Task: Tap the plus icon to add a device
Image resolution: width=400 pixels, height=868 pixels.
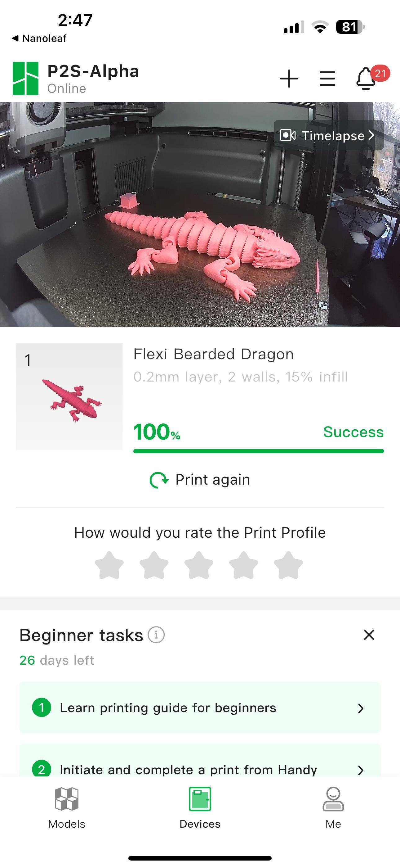Action: pos(289,79)
